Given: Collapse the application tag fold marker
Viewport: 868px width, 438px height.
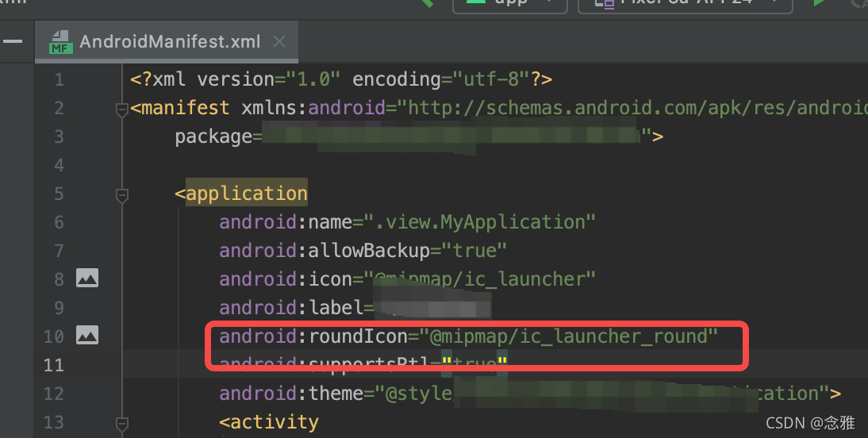Looking at the screenshot, I should click(121, 195).
